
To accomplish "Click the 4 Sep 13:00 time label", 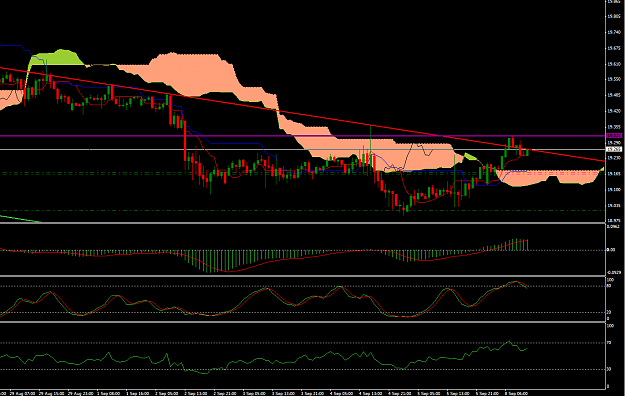I will (371, 394).
